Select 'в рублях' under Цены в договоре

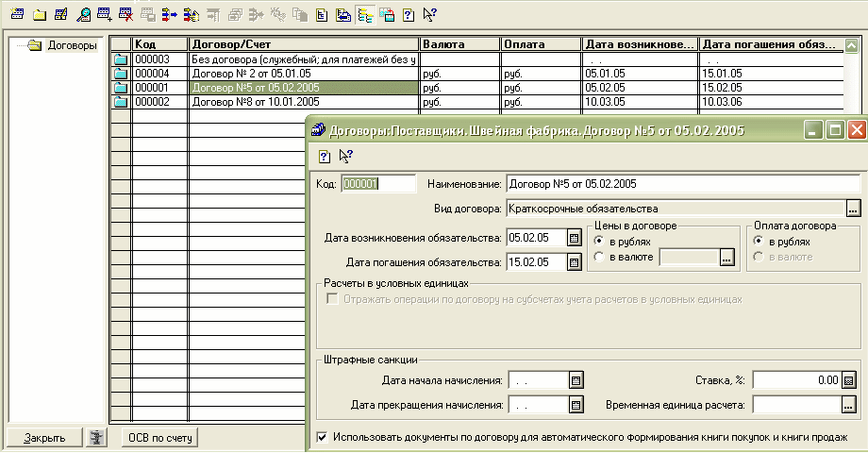coord(600,242)
